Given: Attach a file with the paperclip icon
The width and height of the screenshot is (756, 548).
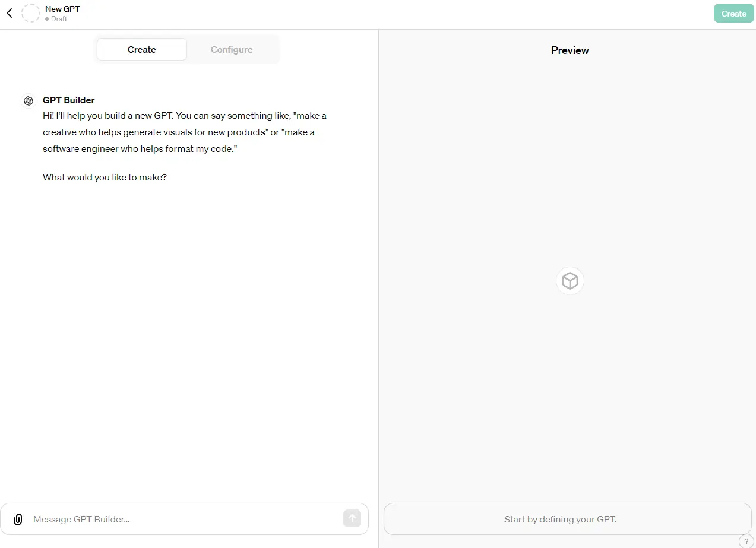Looking at the screenshot, I should pyautogui.click(x=18, y=520).
